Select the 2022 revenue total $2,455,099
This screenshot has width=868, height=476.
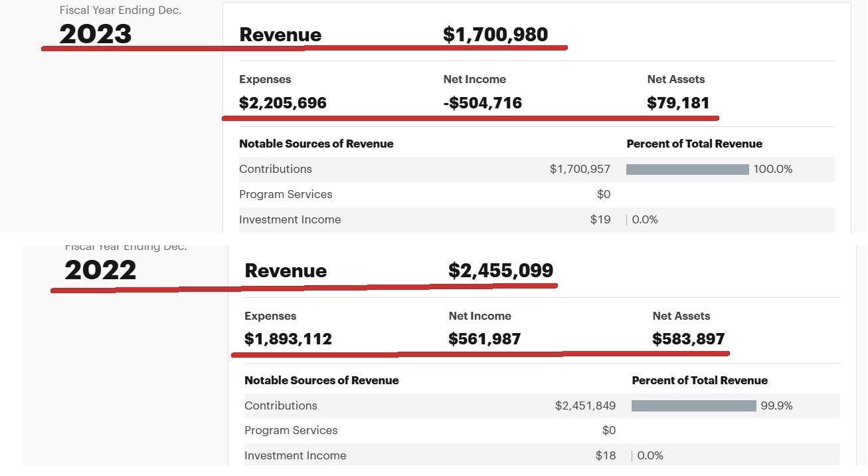(x=501, y=271)
